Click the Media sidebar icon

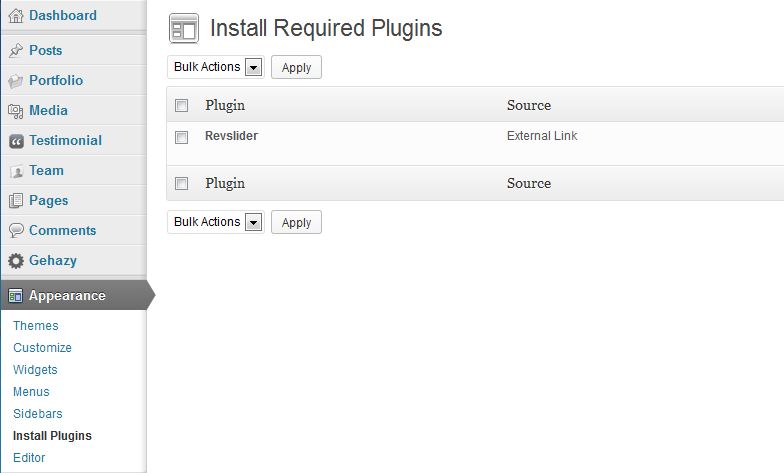click(x=16, y=111)
